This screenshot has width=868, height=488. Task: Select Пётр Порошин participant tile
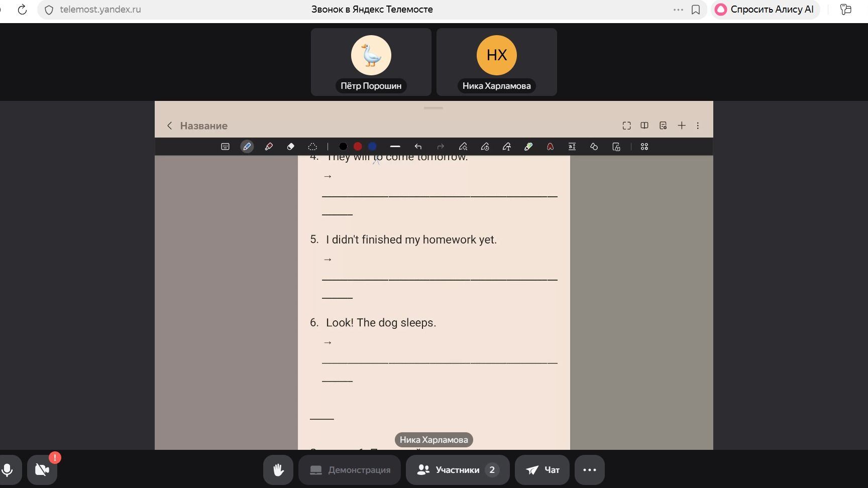[x=371, y=62]
